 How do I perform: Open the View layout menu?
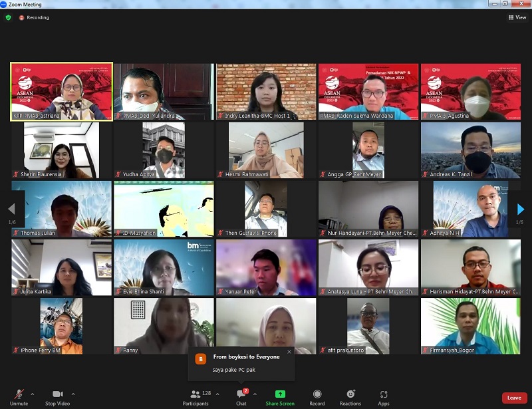(517, 17)
